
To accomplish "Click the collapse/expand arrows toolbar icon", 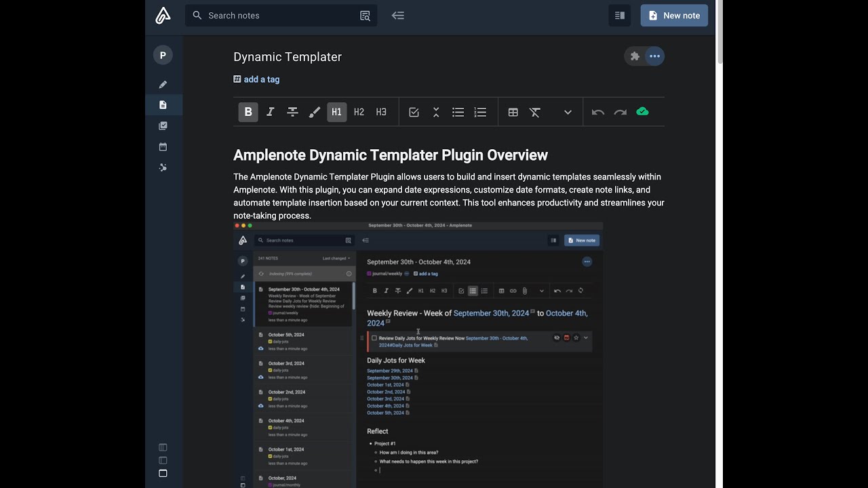I will [436, 113].
